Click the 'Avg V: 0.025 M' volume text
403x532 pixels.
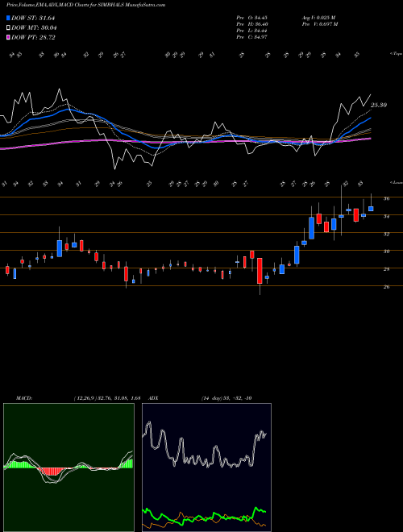point(318,18)
